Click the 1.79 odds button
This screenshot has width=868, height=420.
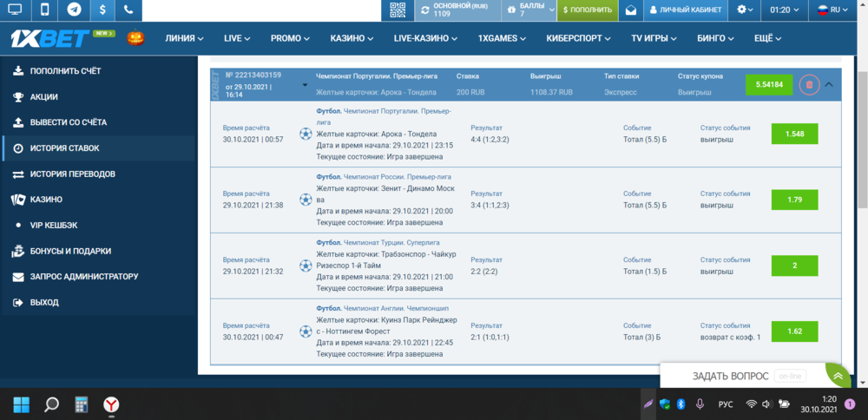pyautogui.click(x=794, y=200)
